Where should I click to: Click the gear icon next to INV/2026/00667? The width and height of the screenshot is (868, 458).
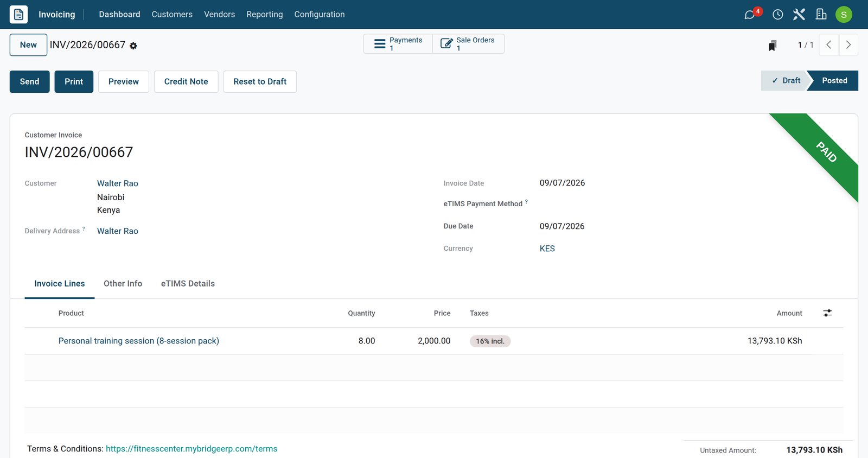pyautogui.click(x=133, y=46)
